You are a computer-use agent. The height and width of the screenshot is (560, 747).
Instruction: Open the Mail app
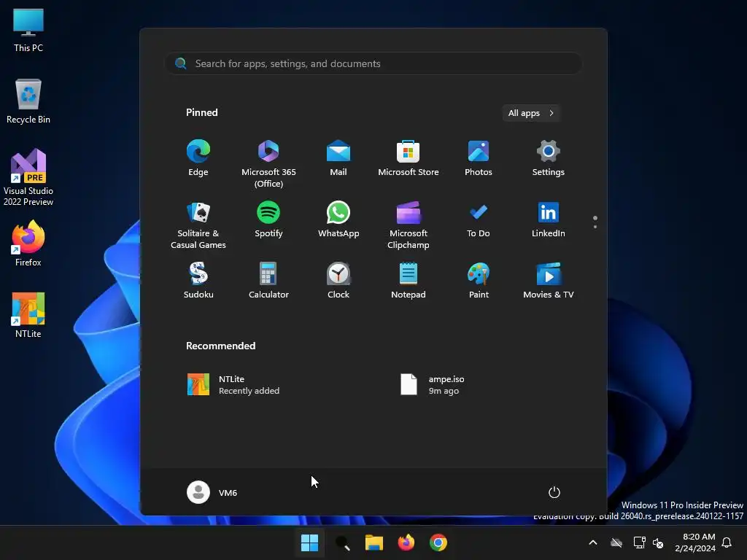[338, 158]
